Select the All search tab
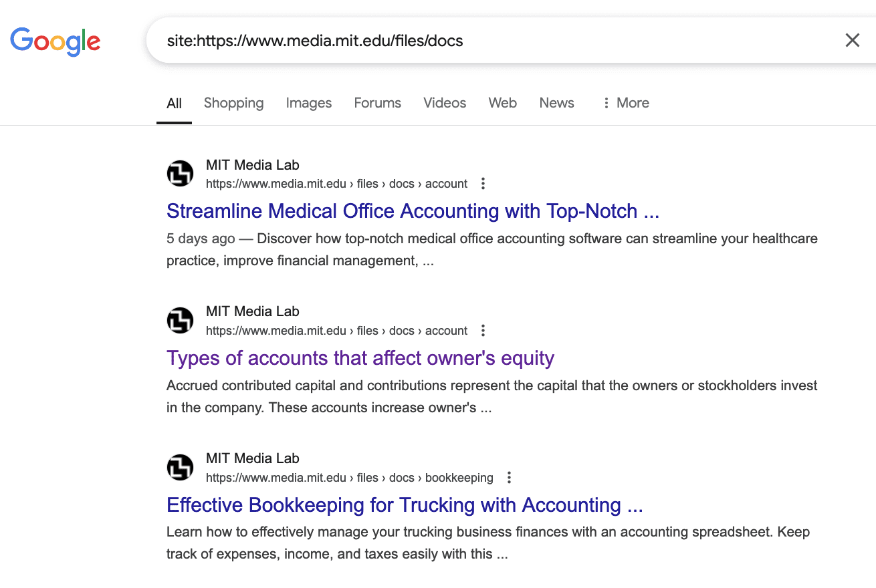This screenshot has width=876, height=588. (174, 103)
